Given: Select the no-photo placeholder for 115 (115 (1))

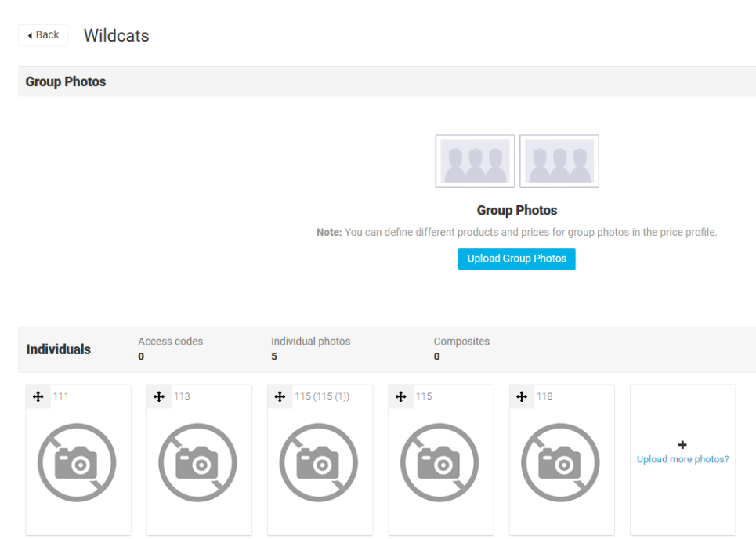Looking at the screenshot, I should coord(319,463).
